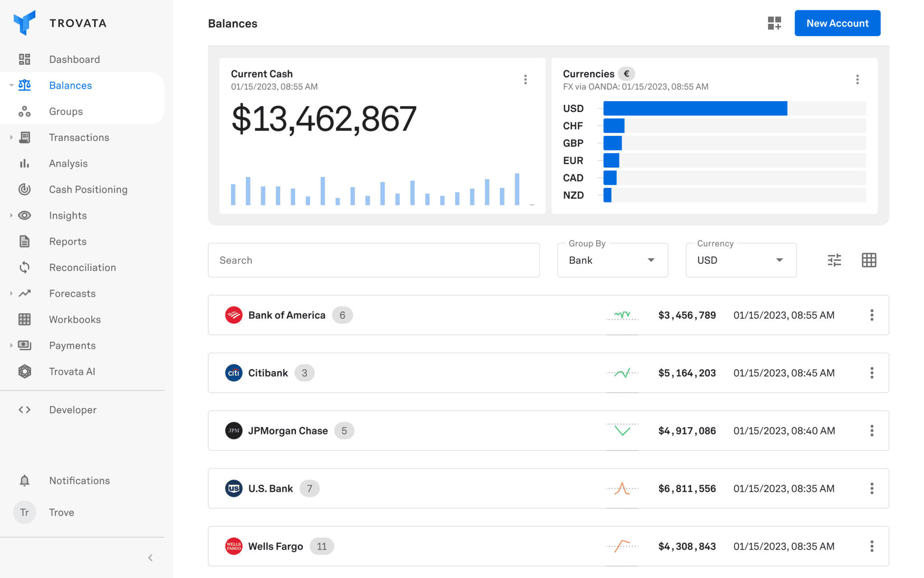Click the add widget icon beside New Account
The width and height of the screenshot is (924, 578).
[774, 23]
